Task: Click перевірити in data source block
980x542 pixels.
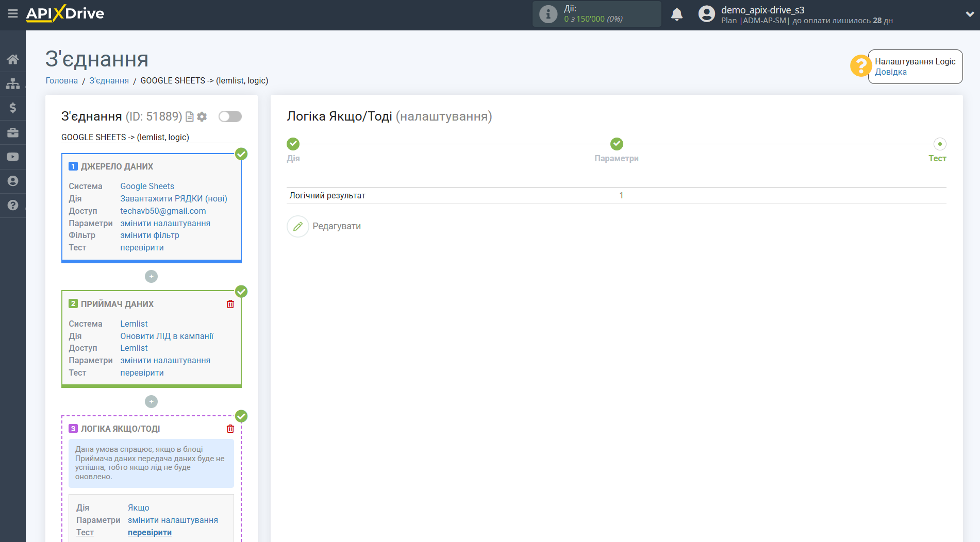Action: click(x=142, y=248)
